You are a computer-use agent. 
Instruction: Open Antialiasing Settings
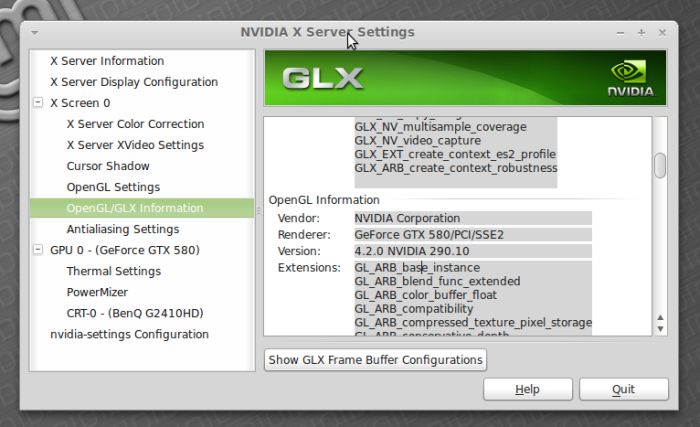[123, 229]
